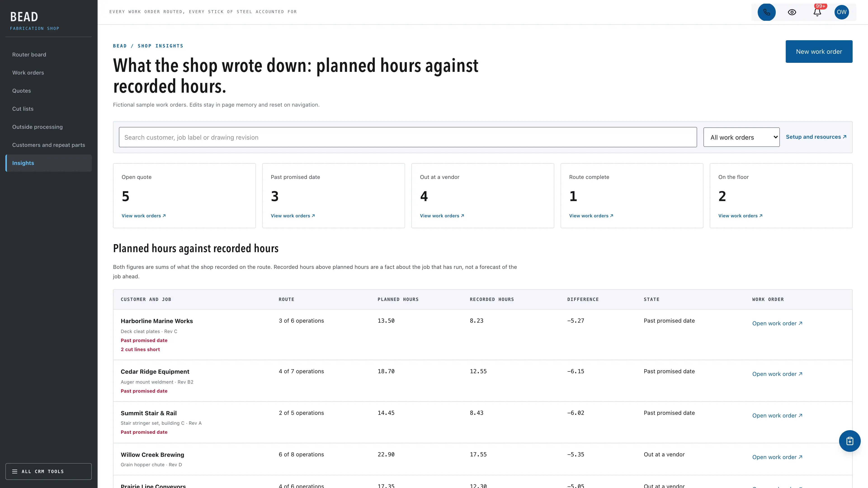
Task: Click the floating clipboard button
Action: [849, 441]
